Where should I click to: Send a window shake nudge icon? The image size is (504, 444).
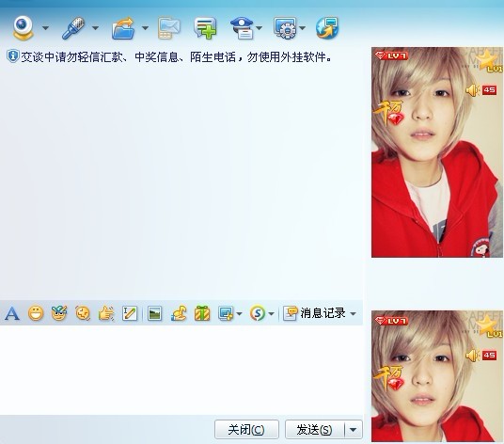[83, 313]
